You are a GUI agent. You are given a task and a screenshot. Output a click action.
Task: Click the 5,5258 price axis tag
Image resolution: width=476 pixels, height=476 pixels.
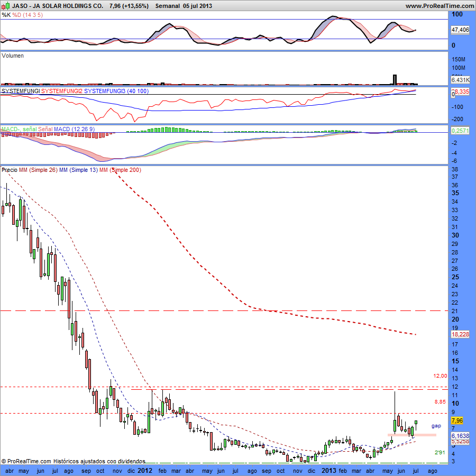click(x=460, y=441)
